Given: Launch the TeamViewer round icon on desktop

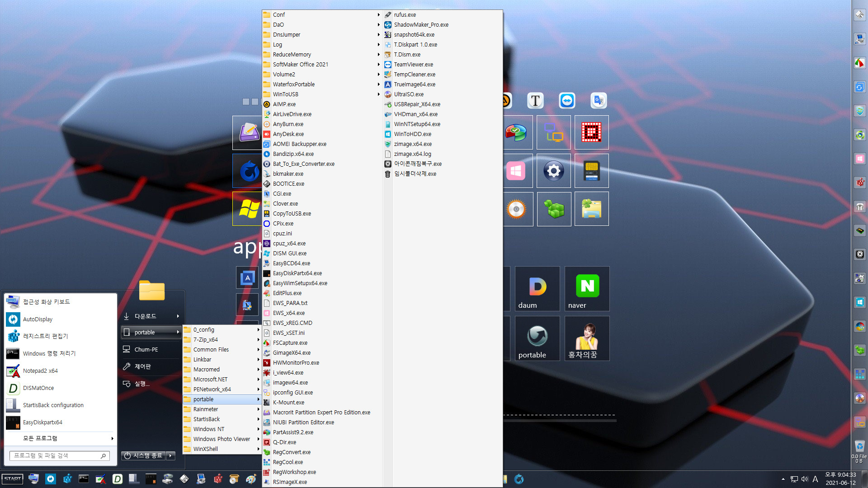Looking at the screenshot, I should [x=567, y=100].
